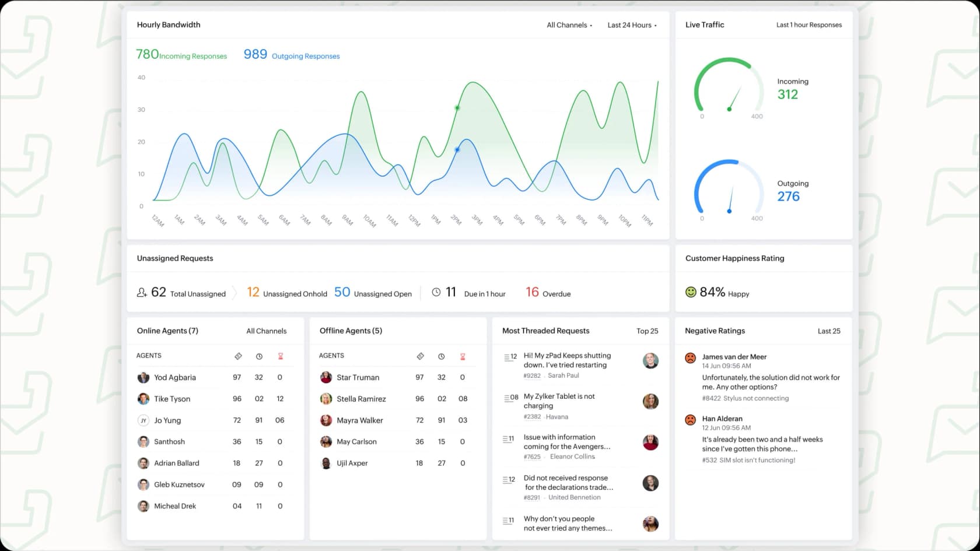Click the Outgoing traffic gauge

coord(729,187)
